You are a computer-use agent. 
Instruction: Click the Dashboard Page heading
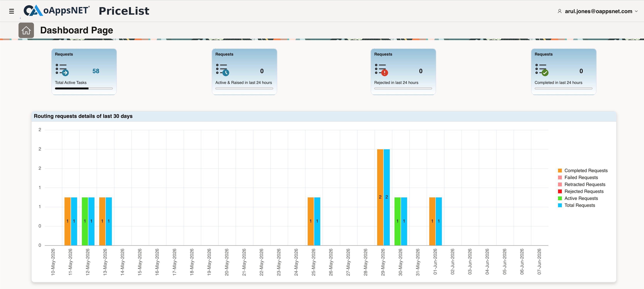coord(77,30)
